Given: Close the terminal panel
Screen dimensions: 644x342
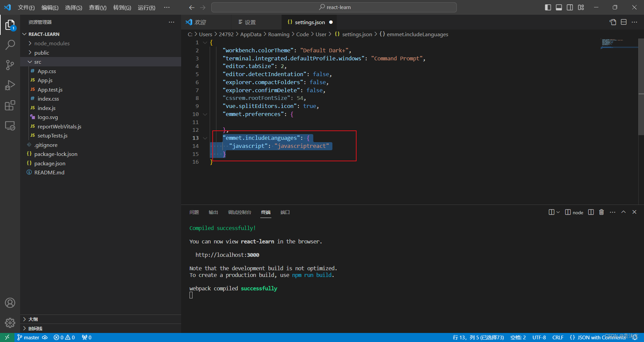Looking at the screenshot, I should (634, 212).
